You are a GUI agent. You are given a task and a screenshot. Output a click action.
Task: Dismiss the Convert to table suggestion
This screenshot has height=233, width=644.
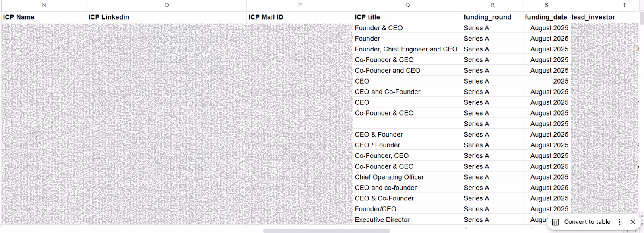coord(632,222)
